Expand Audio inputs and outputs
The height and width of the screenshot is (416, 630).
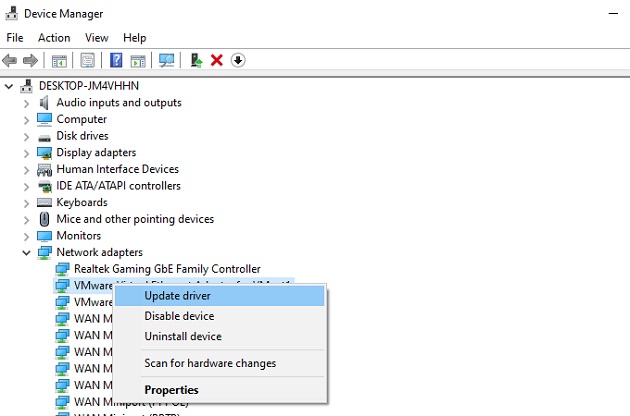[x=27, y=104]
